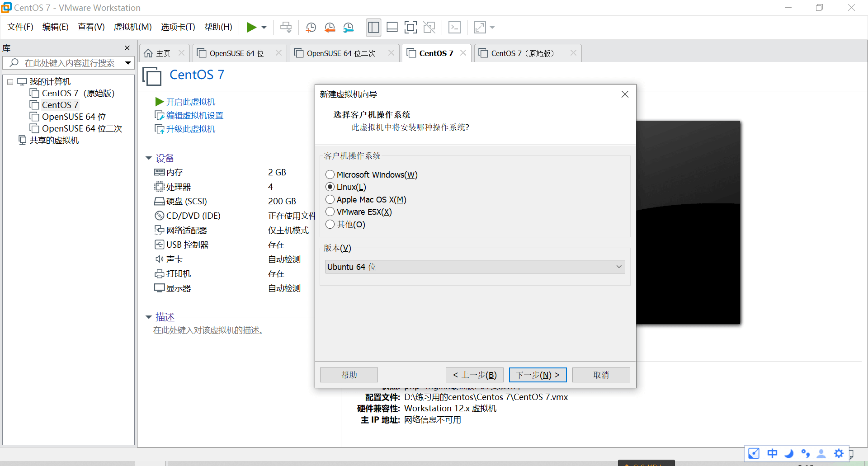Image resolution: width=868 pixels, height=466 pixels.
Task: Take a snapshot of this virtual machine
Action: click(x=311, y=27)
